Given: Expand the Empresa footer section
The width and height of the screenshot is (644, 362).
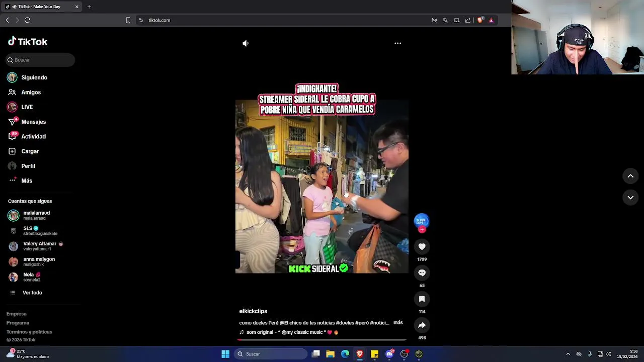Looking at the screenshot, I should coord(16,314).
